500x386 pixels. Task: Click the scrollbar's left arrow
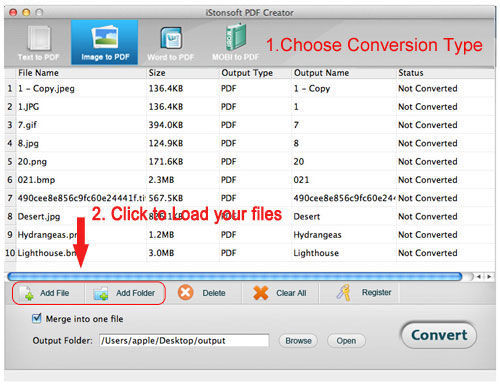pyautogui.click(x=479, y=277)
